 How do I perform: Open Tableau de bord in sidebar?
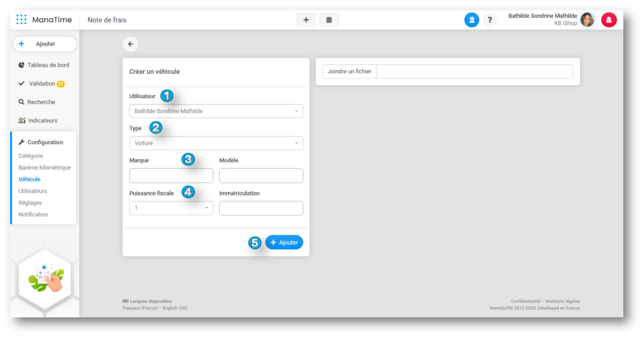tap(48, 65)
